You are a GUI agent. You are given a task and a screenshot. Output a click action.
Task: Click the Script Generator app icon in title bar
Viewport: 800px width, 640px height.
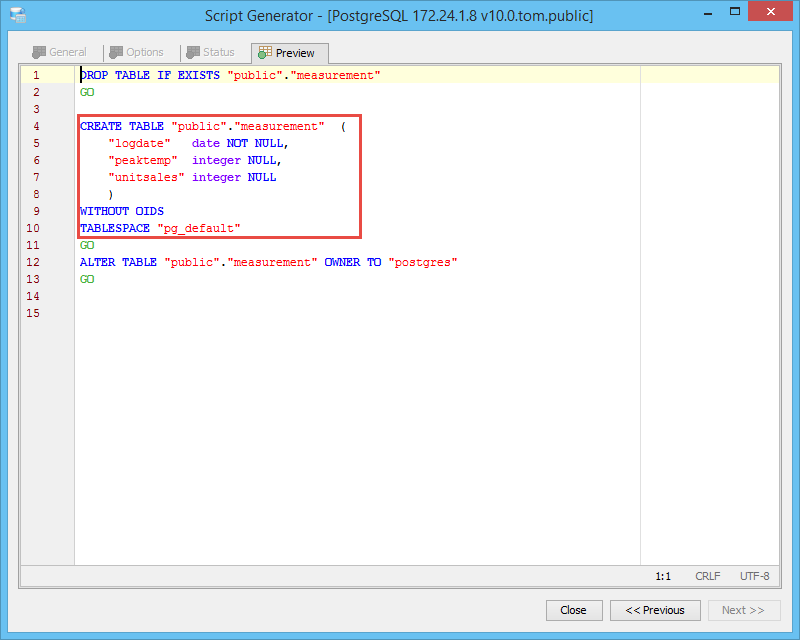(x=18, y=15)
